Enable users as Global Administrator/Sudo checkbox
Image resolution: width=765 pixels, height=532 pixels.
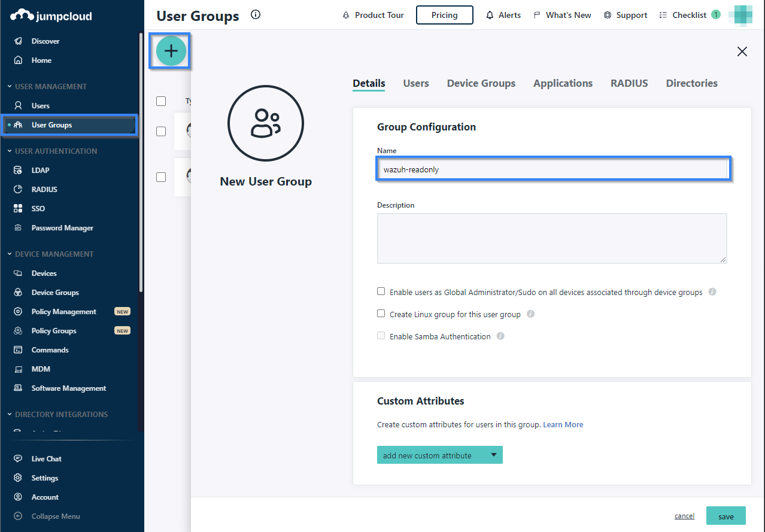click(381, 291)
